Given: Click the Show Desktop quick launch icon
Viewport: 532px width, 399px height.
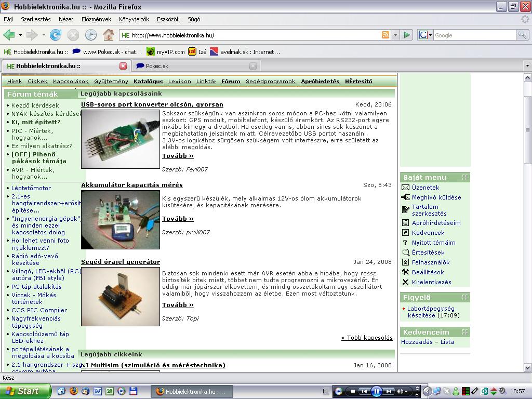Looking at the screenshot, I should (61, 391).
